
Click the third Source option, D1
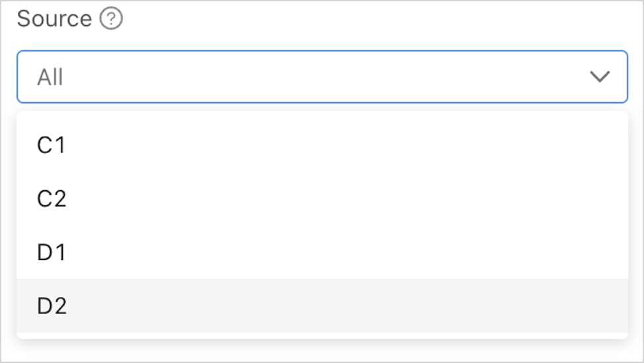51,252
